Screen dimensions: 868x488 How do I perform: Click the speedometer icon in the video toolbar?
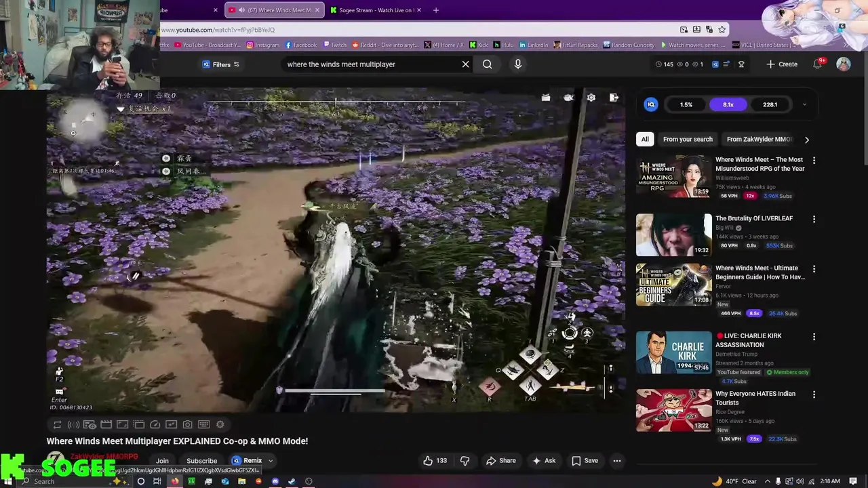pyautogui.click(x=155, y=425)
